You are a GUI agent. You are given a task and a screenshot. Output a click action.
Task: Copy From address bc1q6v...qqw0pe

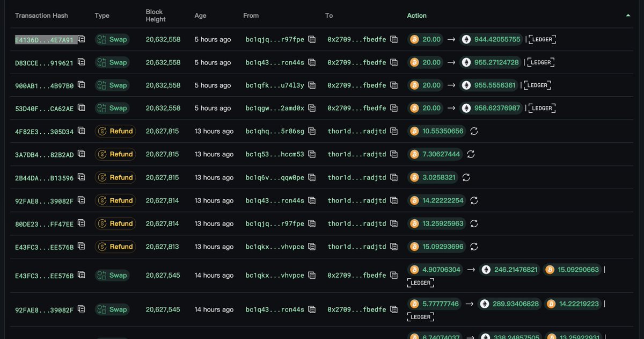tap(312, 177)
